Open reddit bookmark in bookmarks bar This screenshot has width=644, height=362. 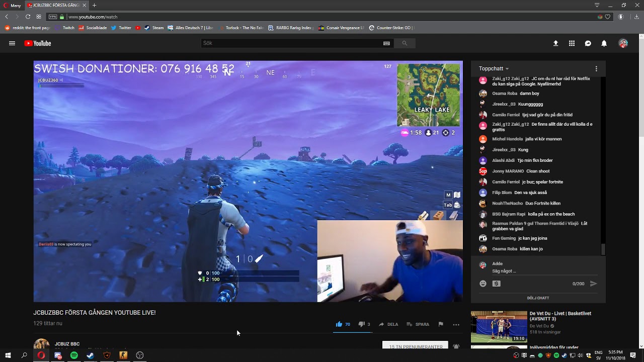pyautogui.click(x=28, y=28)
